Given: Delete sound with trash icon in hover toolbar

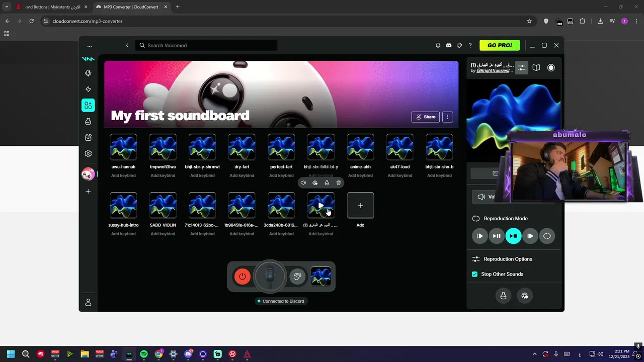Looking at the screenshot, I should point(339,183).
